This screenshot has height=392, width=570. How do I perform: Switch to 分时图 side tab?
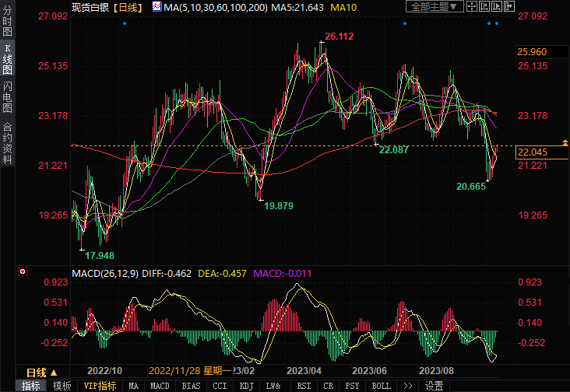click(x=7, y=22)
